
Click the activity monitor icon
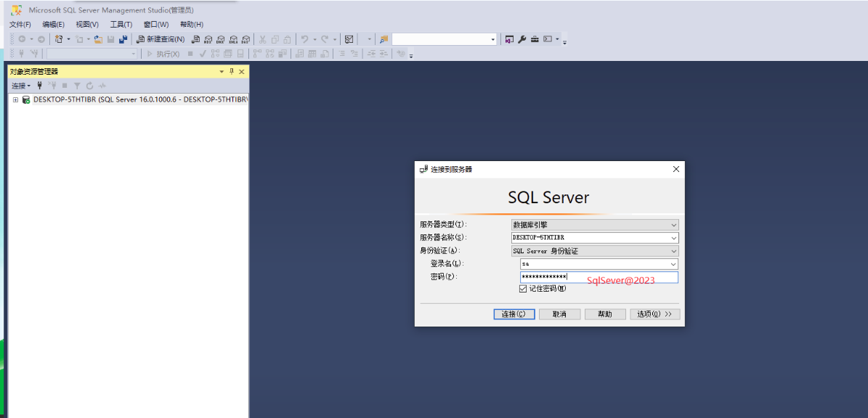(349, 39)
